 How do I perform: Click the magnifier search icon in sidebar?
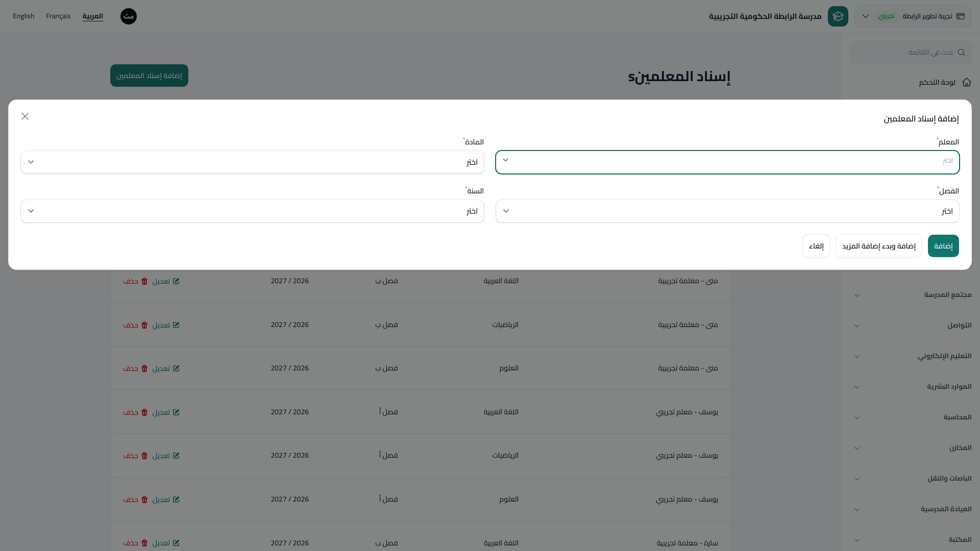coord(962,53)
